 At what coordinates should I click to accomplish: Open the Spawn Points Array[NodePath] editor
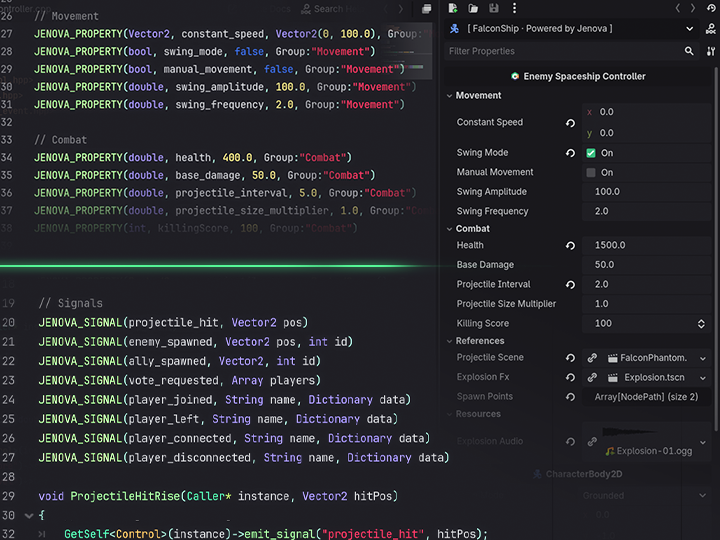pos(646,397)
